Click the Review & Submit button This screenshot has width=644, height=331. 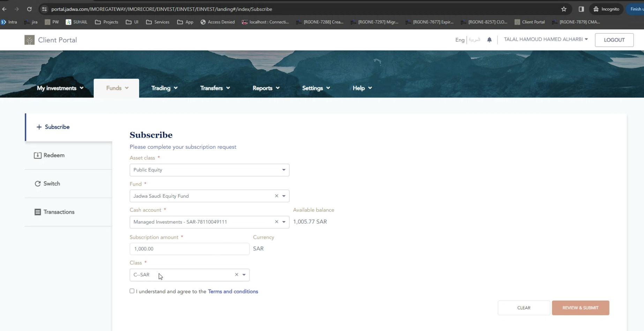580,308
